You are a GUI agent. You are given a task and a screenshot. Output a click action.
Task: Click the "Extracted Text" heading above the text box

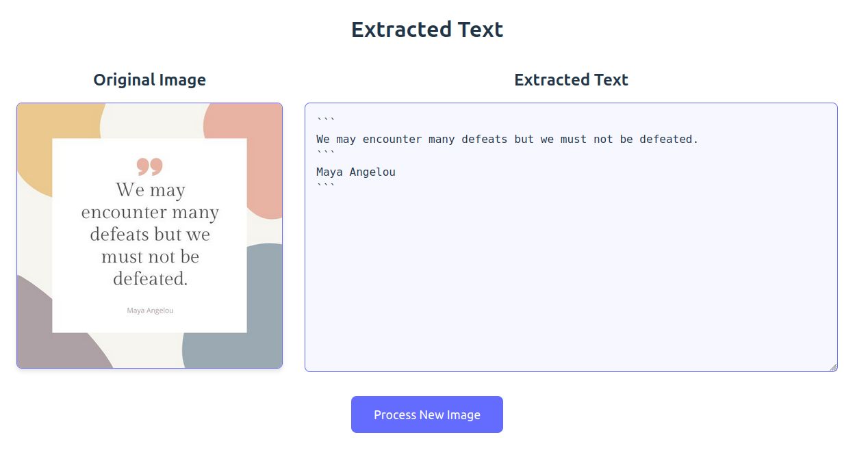[571, 80]
